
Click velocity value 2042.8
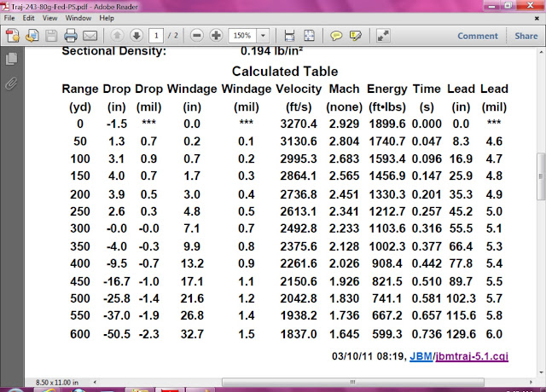tap(299, 298)
